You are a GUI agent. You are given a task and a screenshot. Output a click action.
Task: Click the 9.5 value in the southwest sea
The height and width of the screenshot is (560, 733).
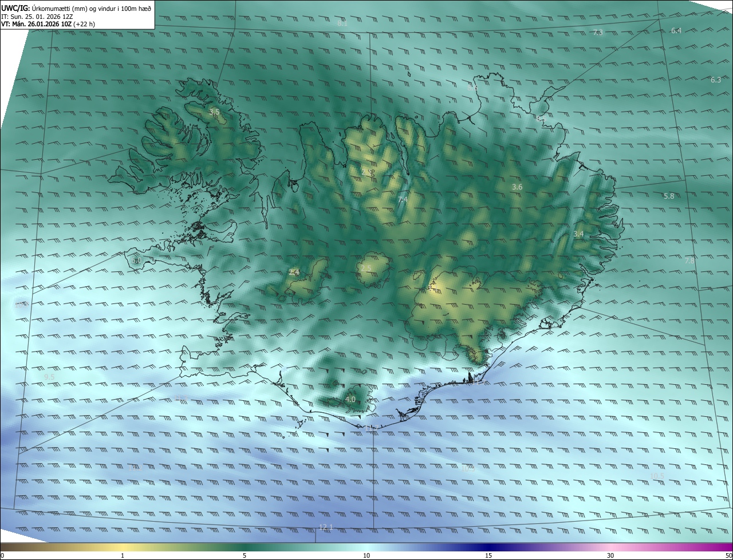point(49,377)
